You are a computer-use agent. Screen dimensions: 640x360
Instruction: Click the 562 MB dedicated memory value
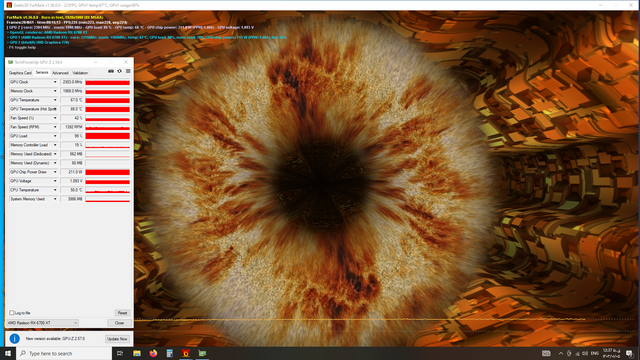(x=72, y=154)
